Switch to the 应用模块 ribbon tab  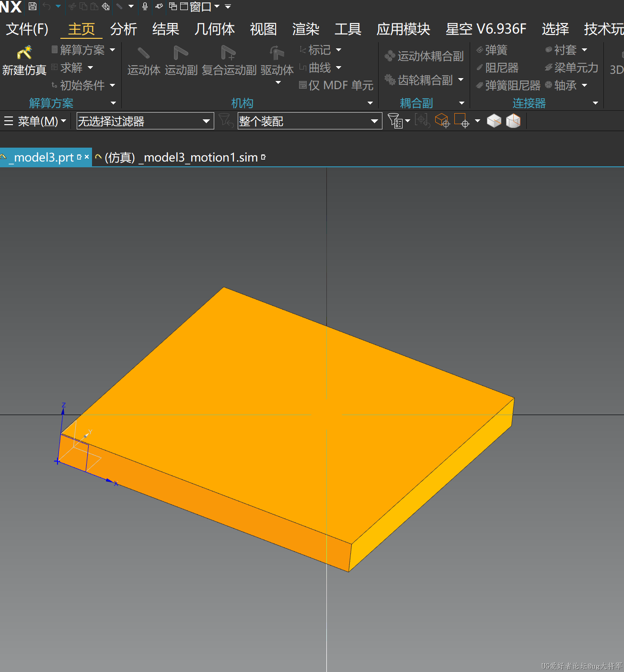(x=404, y=29)
